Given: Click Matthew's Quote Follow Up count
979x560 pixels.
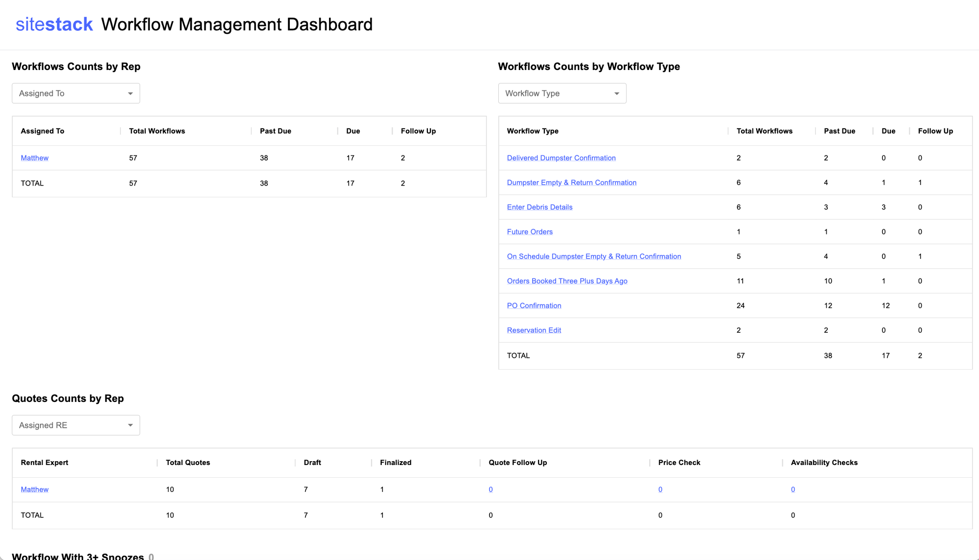Looking at the screenshot, I should [490, 490].
